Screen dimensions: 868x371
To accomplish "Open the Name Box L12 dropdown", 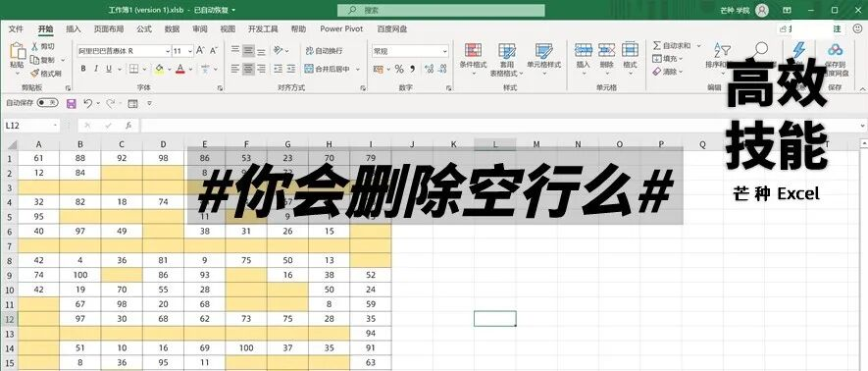I will point(55,126).
